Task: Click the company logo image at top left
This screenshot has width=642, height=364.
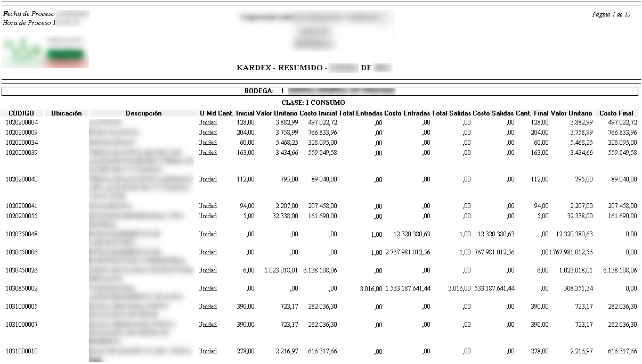Action: pyautogui.click(x=45, y=52)
